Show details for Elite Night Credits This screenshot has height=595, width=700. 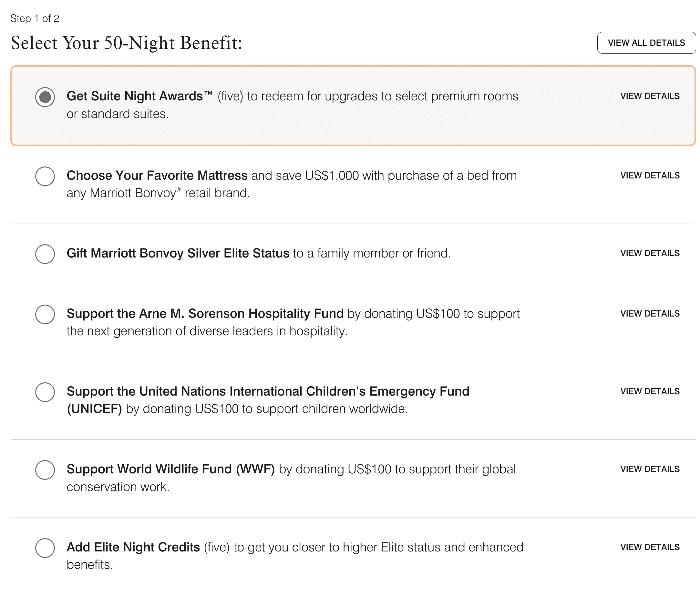(650, 547)
